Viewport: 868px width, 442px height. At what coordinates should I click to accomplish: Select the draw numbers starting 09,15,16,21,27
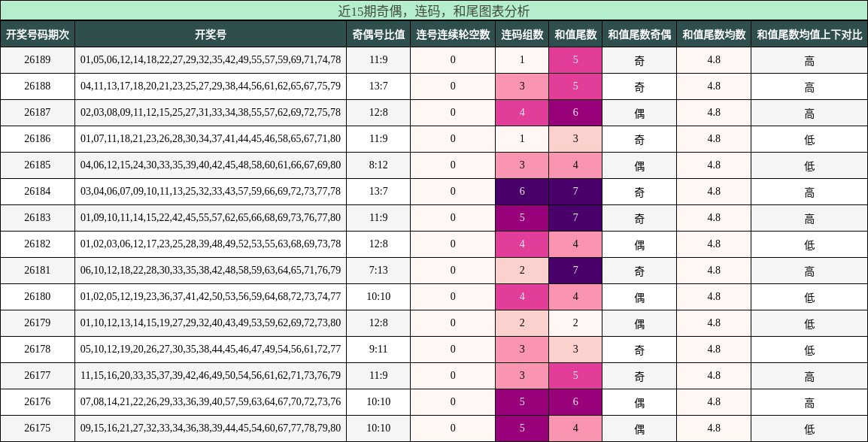pos(211,428)
